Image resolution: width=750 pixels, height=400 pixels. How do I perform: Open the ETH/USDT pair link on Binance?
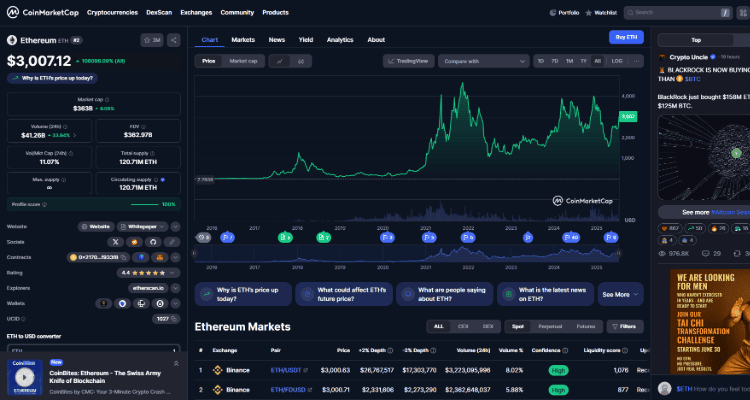(x=288, y=369)
